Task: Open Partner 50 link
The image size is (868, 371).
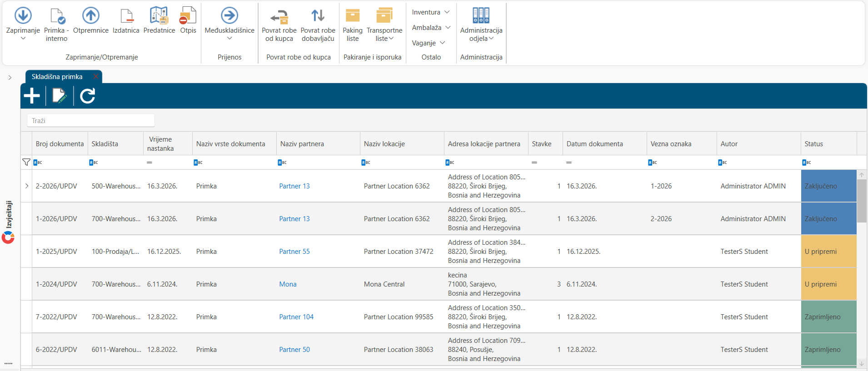Action: tap(294, 349)
